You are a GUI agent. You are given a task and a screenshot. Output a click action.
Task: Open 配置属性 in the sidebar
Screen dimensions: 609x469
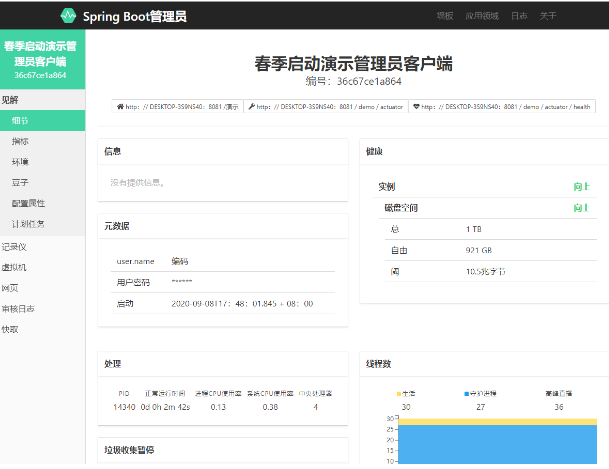27,203
